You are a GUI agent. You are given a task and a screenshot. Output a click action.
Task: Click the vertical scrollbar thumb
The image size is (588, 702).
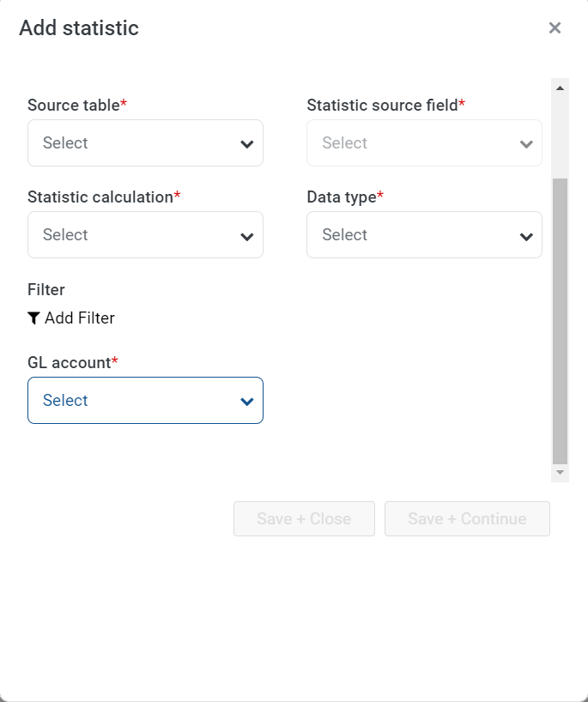pos(560,321)
